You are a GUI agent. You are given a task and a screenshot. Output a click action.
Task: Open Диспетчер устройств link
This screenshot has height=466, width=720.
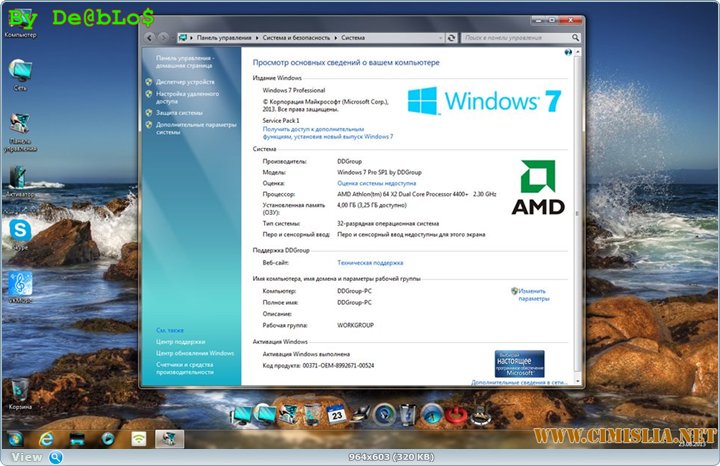point(185,82)
